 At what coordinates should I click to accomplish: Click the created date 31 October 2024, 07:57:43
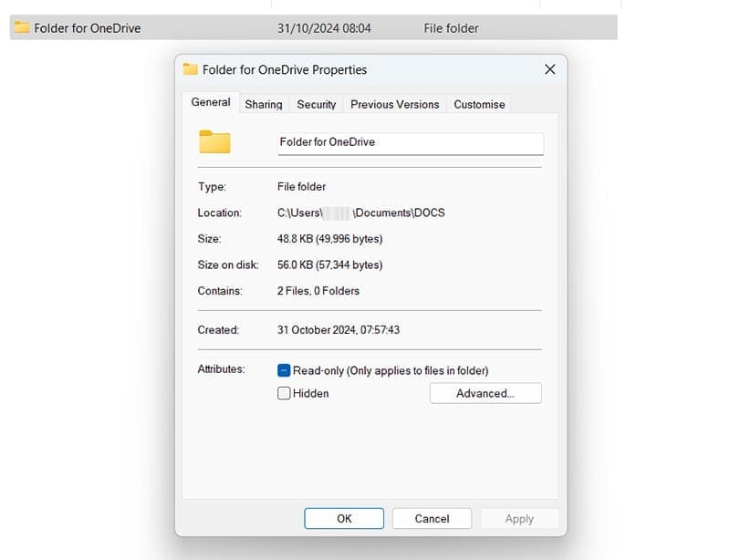pos(339,330)
